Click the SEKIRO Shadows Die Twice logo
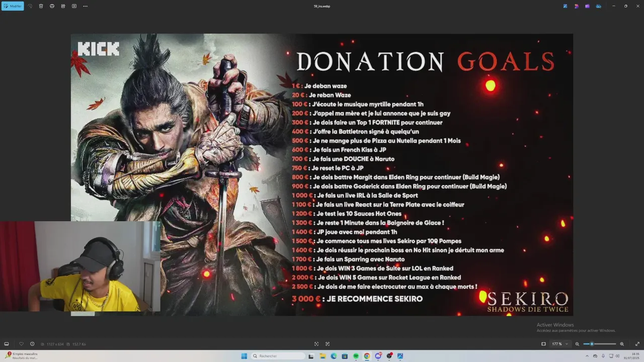This screenshot has height=362, width=644. [528, 302]
